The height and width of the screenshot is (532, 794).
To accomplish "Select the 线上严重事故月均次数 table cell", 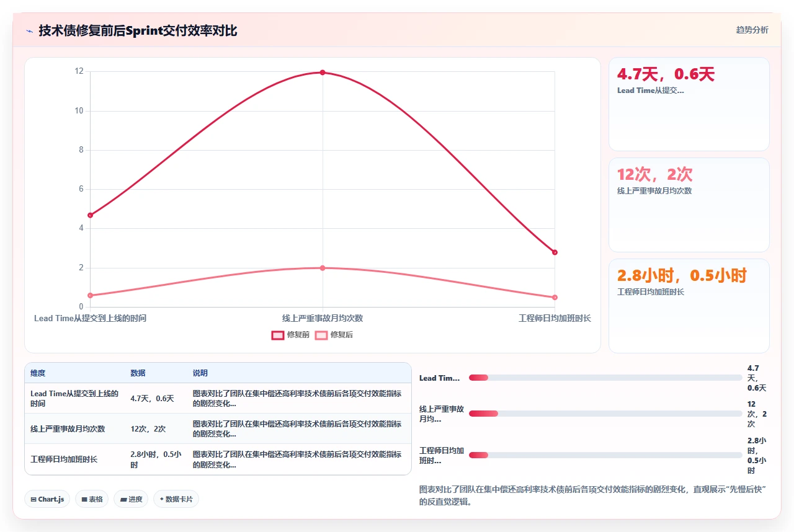I will point(74,428).
